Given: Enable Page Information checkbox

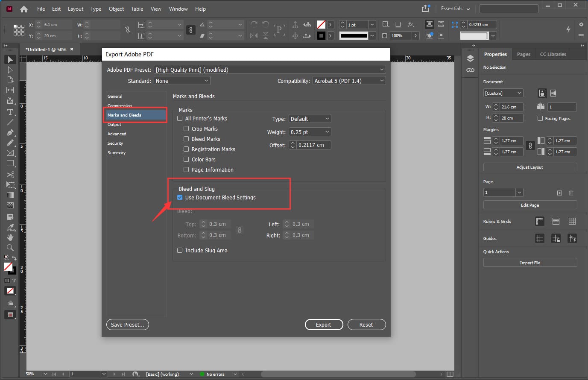Looking at the screenshot, I should click(186, 170).
